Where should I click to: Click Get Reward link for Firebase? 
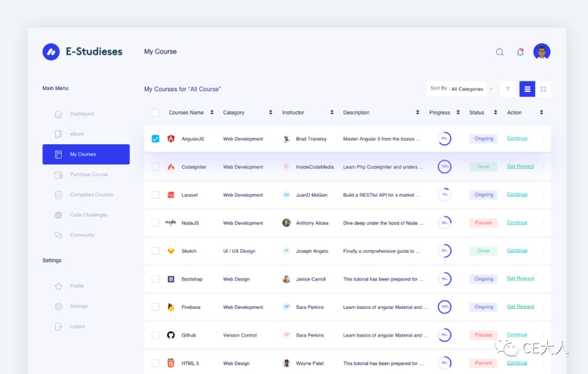[520, 306]
